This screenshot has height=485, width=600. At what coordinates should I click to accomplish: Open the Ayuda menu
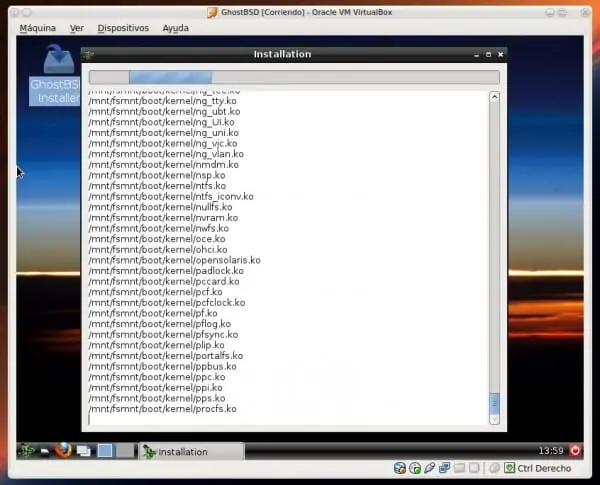[176, 28]
